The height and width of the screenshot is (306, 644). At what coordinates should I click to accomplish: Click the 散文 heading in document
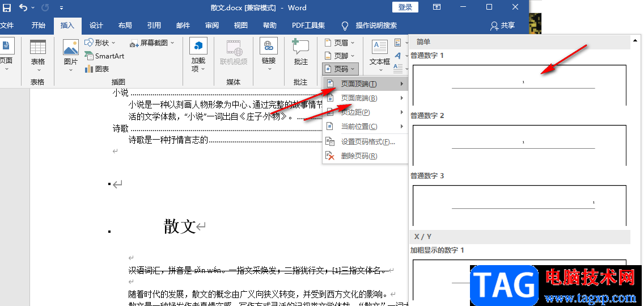point(180,226)
